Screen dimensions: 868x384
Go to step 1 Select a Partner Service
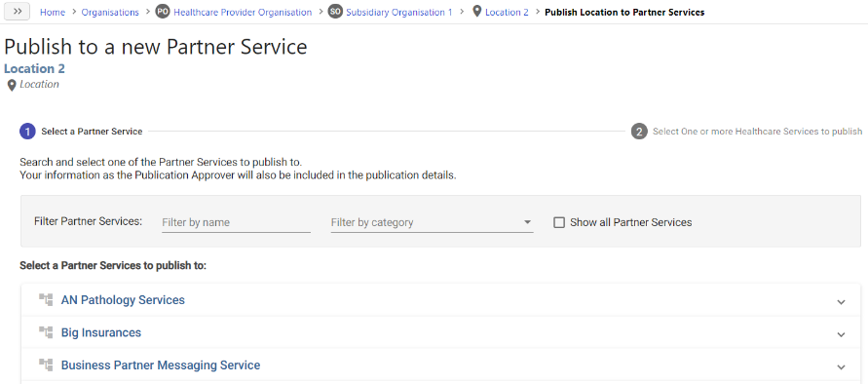(x=82, y=132)
